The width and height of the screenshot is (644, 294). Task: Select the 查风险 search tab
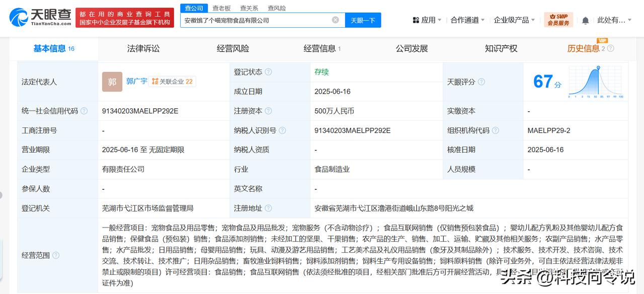pyautogui.click(x=277, y=8)
